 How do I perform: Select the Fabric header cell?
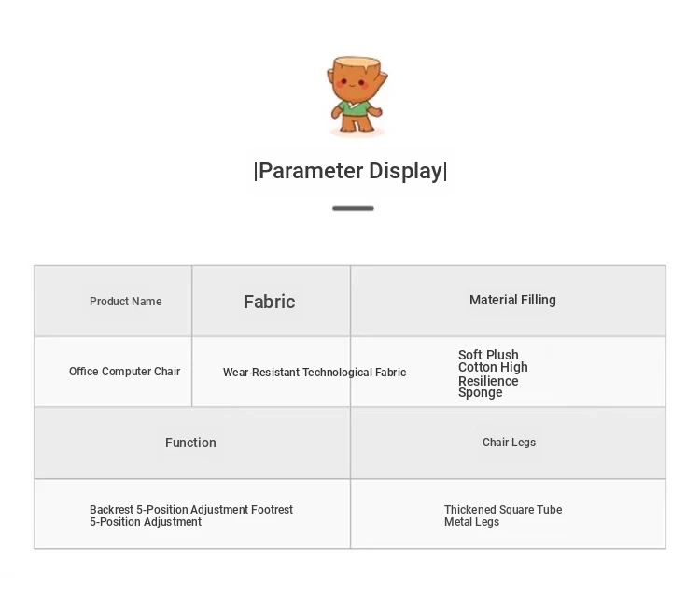270,302
